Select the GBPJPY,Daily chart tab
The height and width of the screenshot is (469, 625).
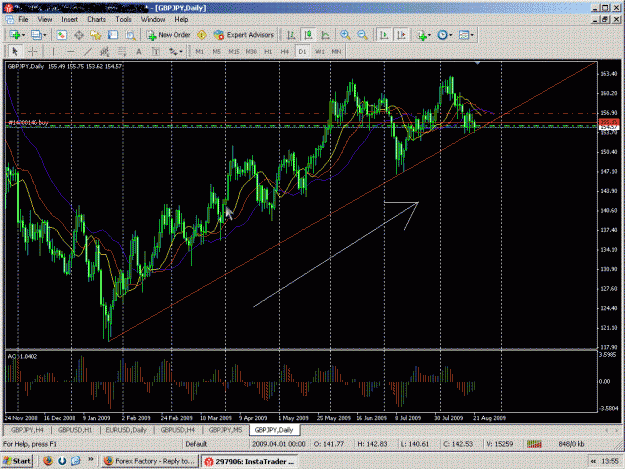point(274,430)
